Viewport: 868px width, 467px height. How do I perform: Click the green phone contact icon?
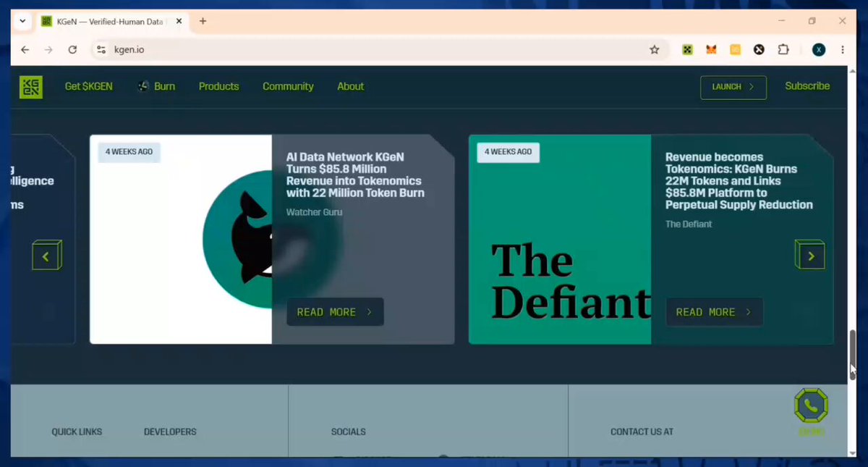coord(811,406)
